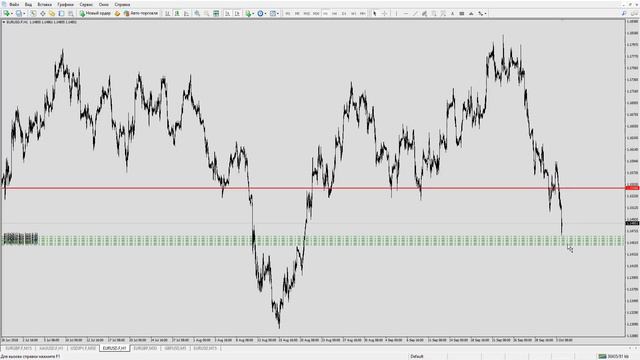
Task: Draw a horizontal line tool
Action: click(x=406, y=13)
